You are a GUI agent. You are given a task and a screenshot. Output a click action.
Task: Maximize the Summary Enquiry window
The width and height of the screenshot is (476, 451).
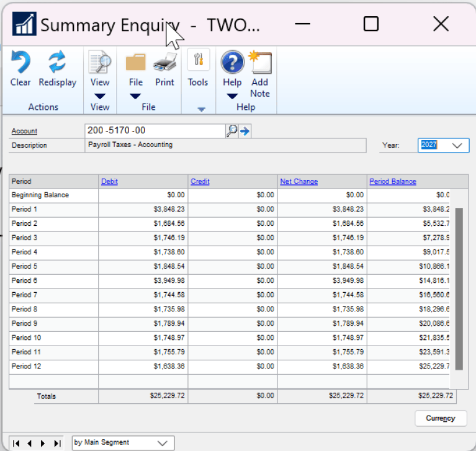click(371, 24)
